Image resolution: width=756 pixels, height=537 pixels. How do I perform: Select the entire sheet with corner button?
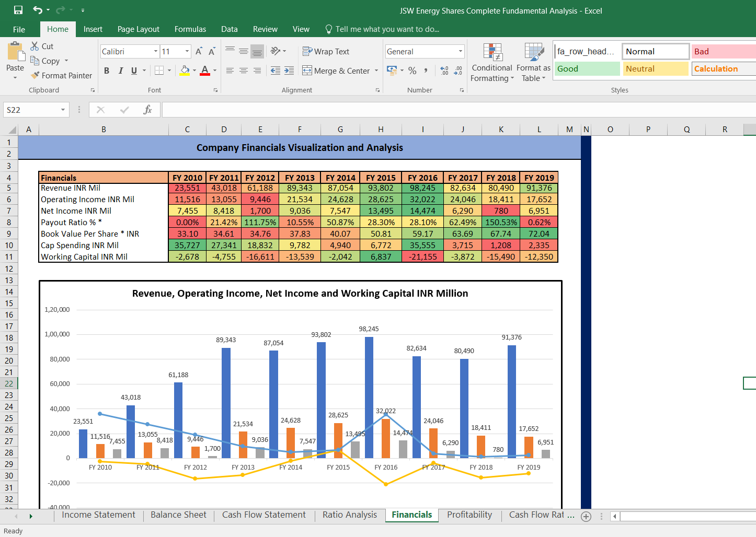click(x=10, y=130)
